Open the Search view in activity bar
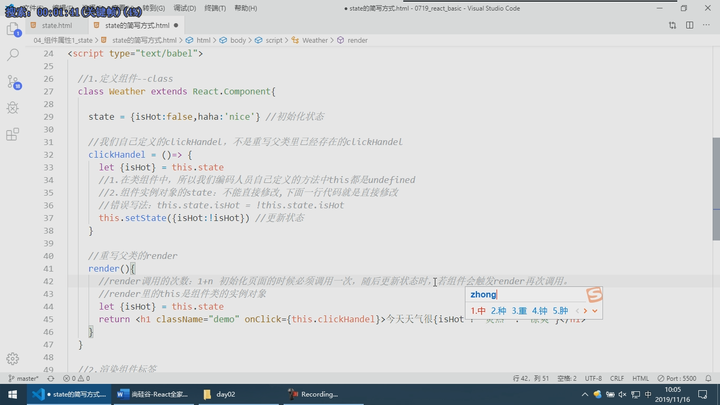The width and height of the screenshot is (720, 405). 13,55
